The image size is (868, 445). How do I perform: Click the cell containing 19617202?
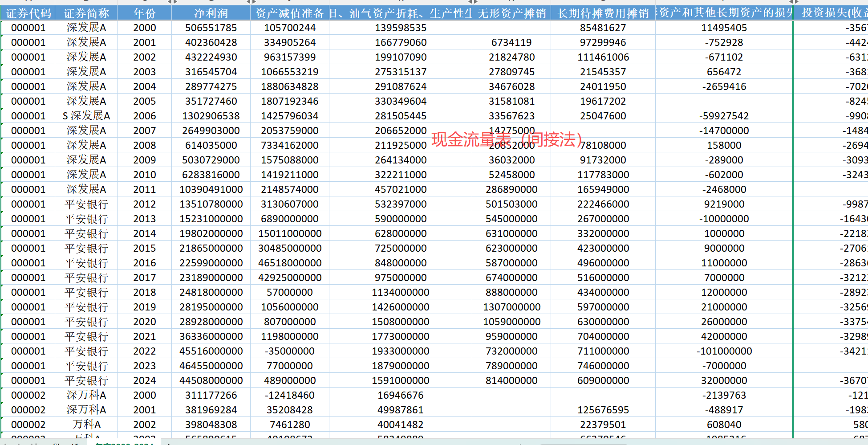(x=603, y=101)
